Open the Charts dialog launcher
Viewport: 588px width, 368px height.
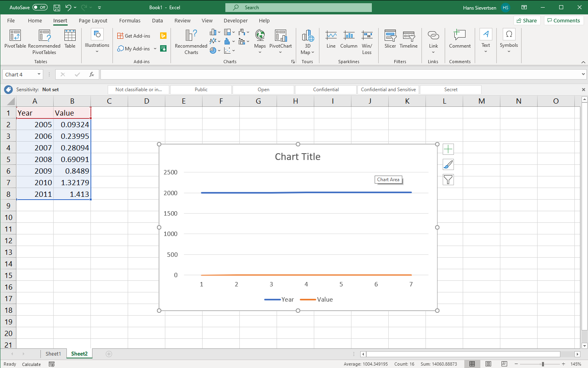(x=293, y=62)
